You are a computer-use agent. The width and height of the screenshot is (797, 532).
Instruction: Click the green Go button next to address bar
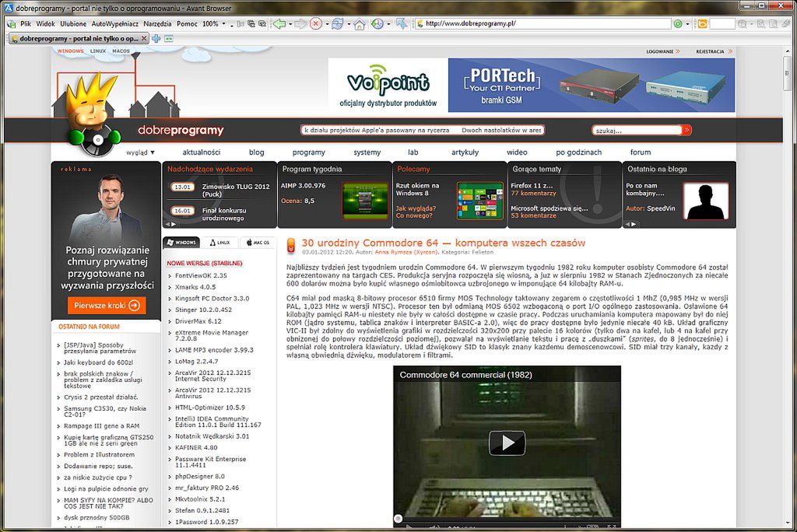(x=678, y=24)
